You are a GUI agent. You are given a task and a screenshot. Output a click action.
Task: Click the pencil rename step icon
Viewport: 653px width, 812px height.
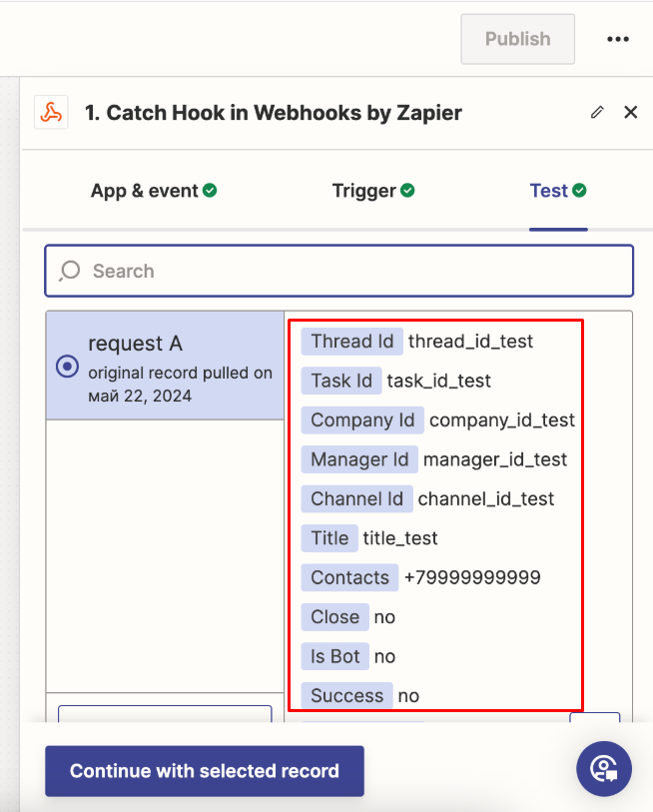click(597, 112)
